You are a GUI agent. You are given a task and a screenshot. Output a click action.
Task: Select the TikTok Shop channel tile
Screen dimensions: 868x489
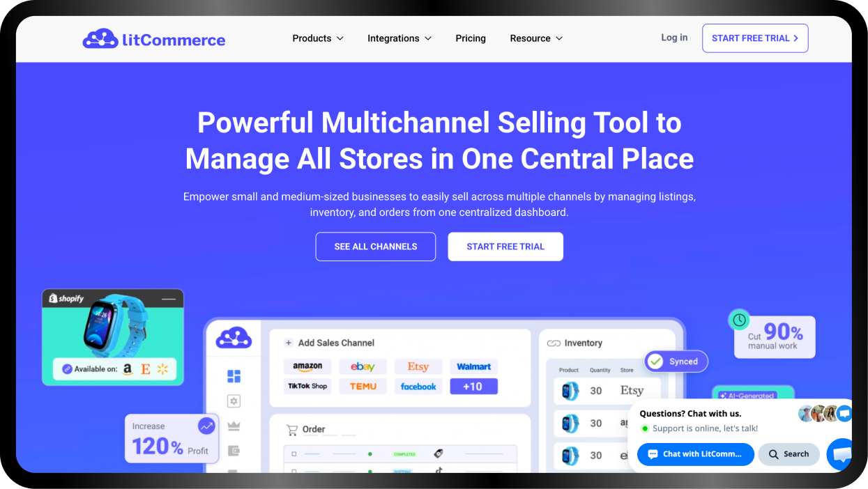coord(307,386)
